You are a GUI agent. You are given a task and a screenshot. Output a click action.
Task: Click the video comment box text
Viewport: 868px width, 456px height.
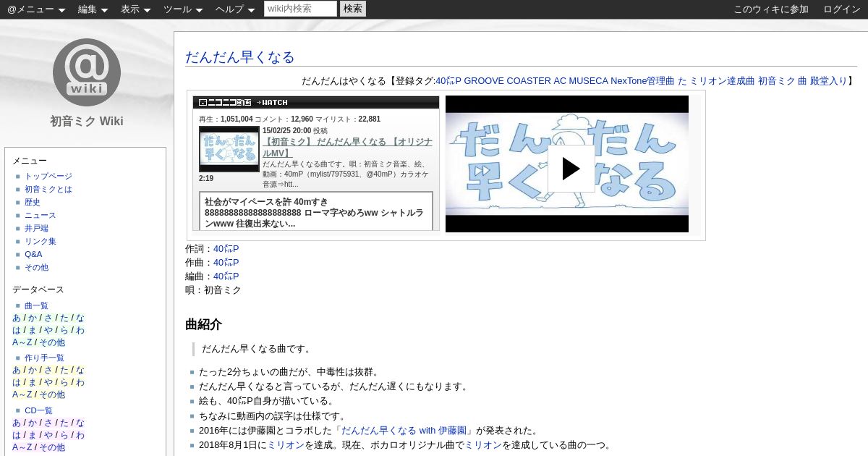[316, 213]
